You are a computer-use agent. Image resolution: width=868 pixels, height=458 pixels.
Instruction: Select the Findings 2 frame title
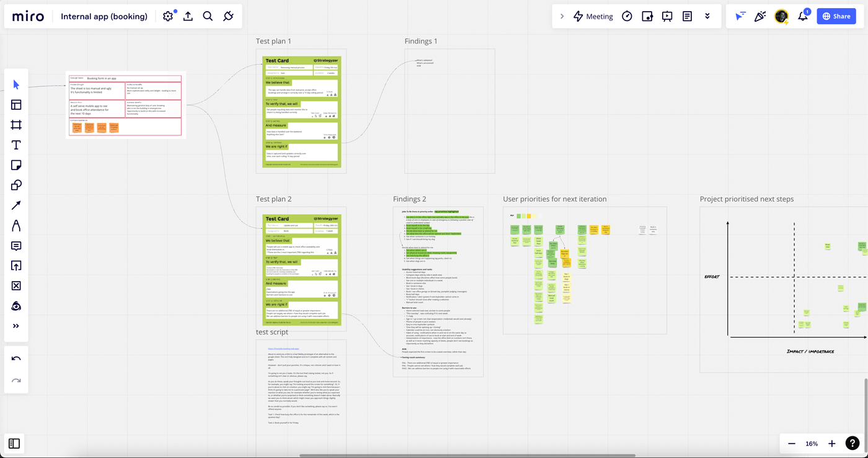[410, 199]
